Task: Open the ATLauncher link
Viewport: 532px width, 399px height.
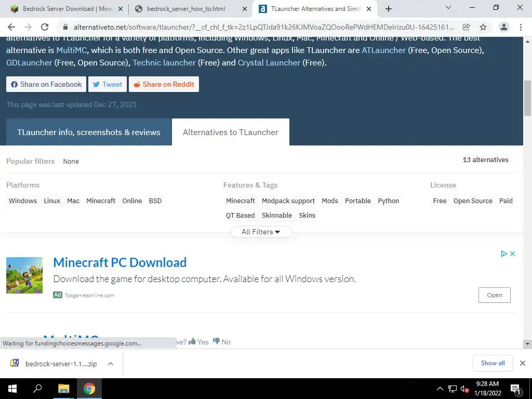Action: [x=383, y=50]
